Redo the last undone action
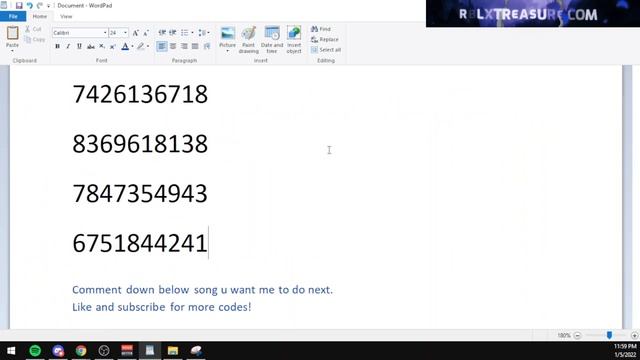640x360 pixels. coord(40,5)
